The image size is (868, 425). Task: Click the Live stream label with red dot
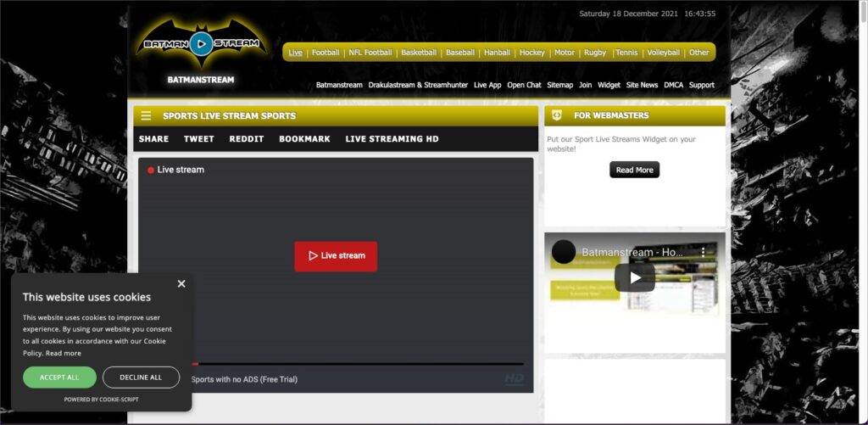[175, 171]
